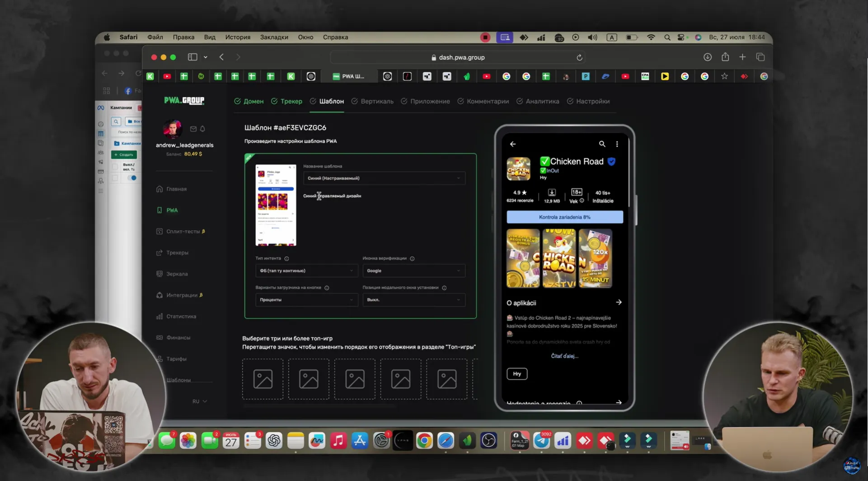Screen dimensions: 868x481
Task: Go back in Safari history
Action: (x=221, y=57)
